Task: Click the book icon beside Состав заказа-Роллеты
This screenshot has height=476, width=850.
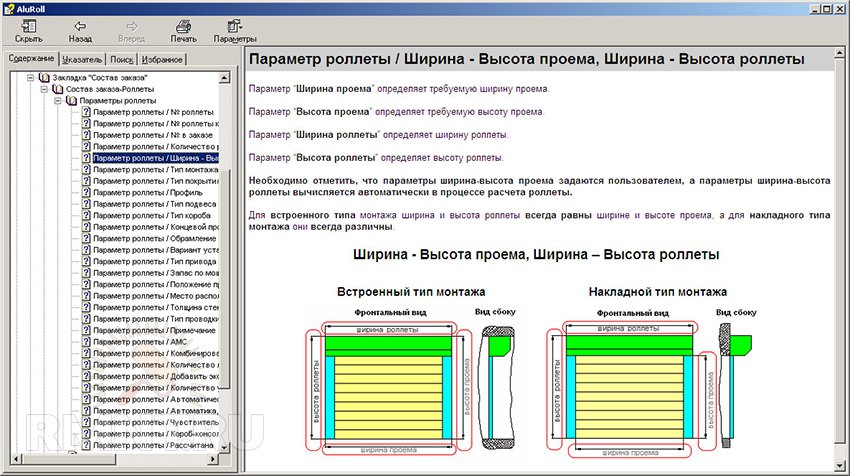Action: (x=58, y=89)
